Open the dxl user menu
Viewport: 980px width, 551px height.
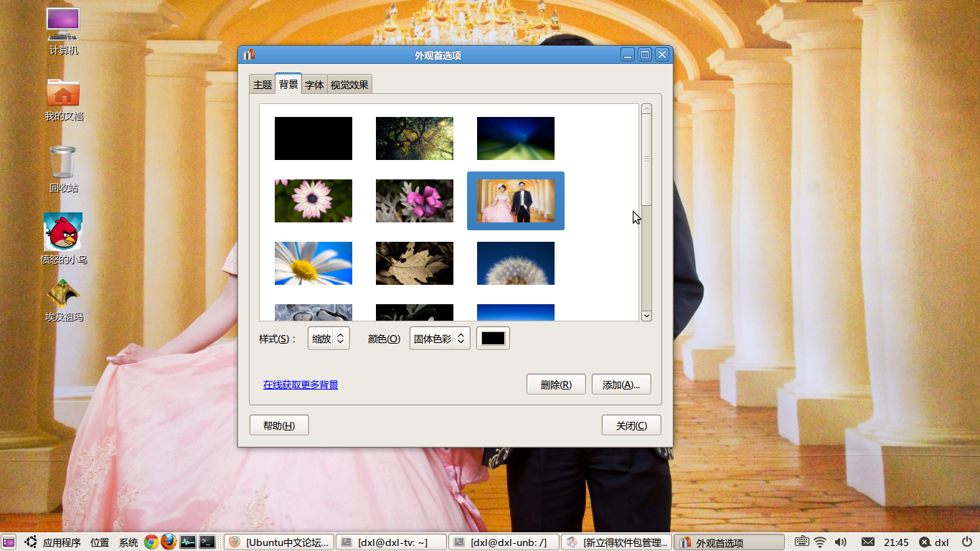tap(934, 542)
